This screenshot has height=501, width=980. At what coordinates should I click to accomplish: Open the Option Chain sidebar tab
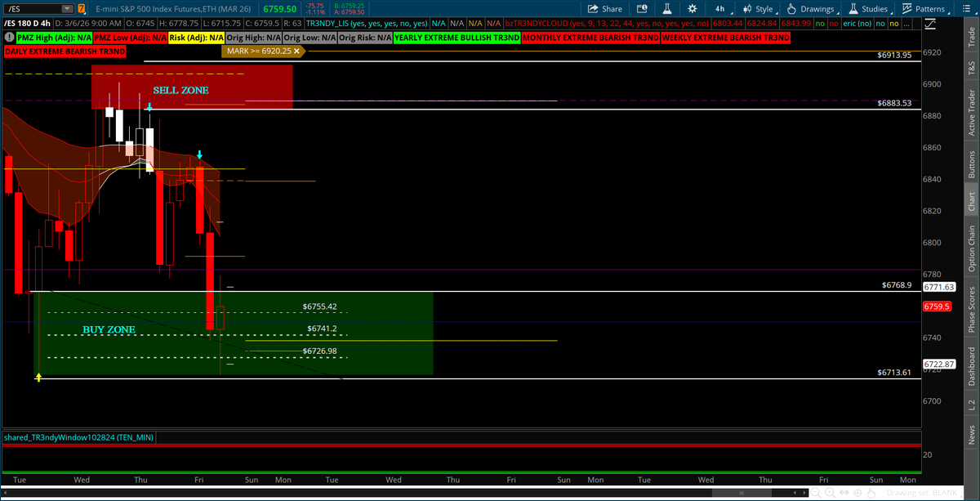pyautogui.click(x=971, y=249)
